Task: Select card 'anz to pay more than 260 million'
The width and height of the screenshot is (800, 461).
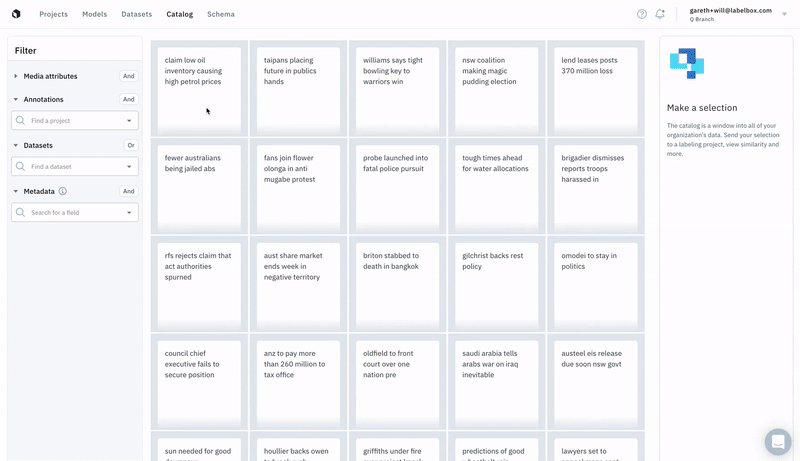Action: pyautogui.click(x=298, y=382)
